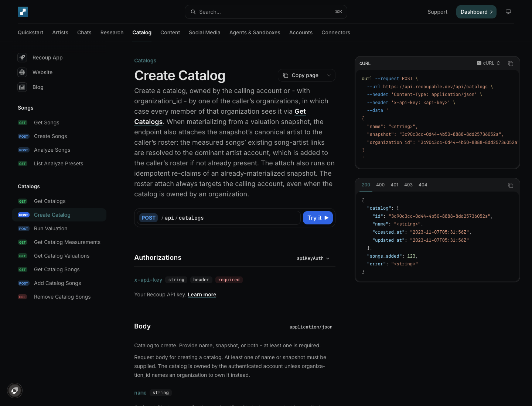Open the floating assistant button at bottom left
This screenshot has height=406, width=532.
[15, 390]
